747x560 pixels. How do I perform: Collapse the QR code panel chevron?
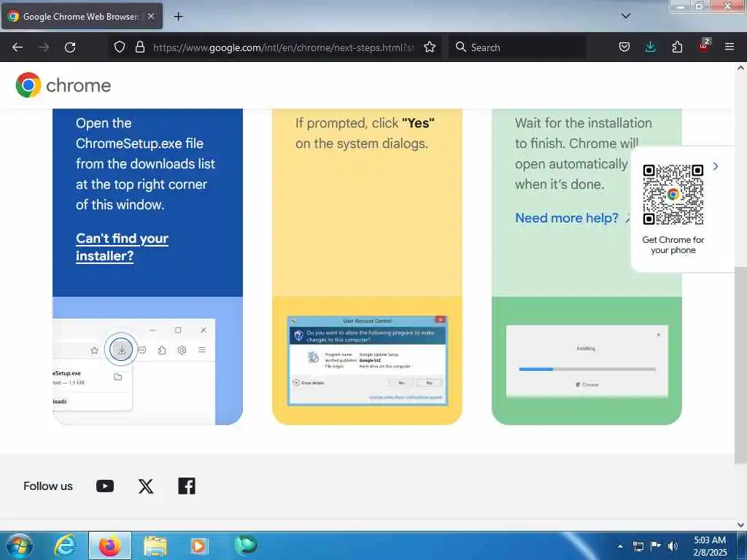[716, 166]
